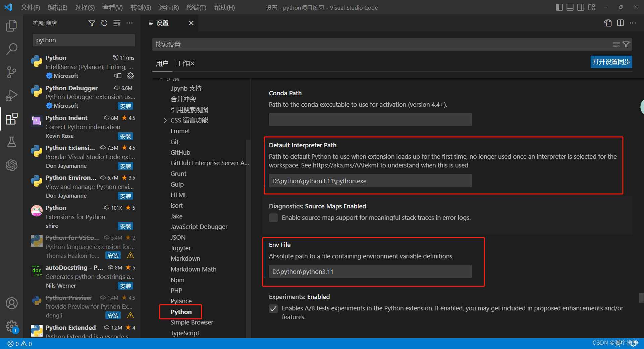
Task: Toggle bottom panel layout icon
Action: pyautogui.click(x=570, y=7)
